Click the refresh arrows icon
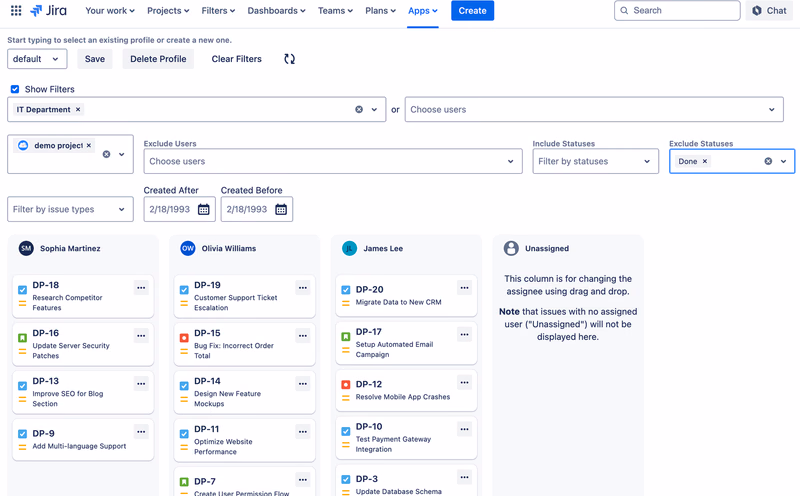The width and height of the screenshot is (800, 496). click(289, 59)
